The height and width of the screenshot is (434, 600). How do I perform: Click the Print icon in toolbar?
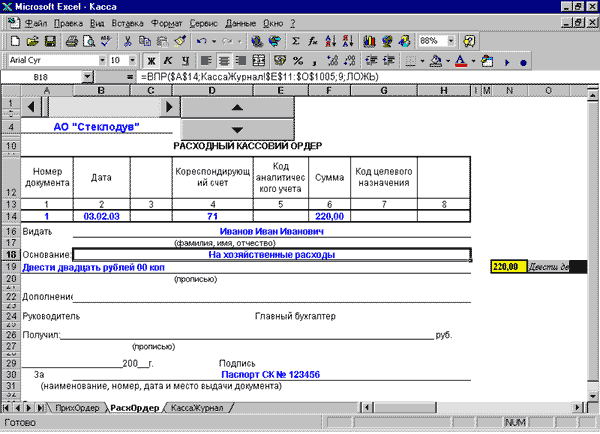coord(71,41)
